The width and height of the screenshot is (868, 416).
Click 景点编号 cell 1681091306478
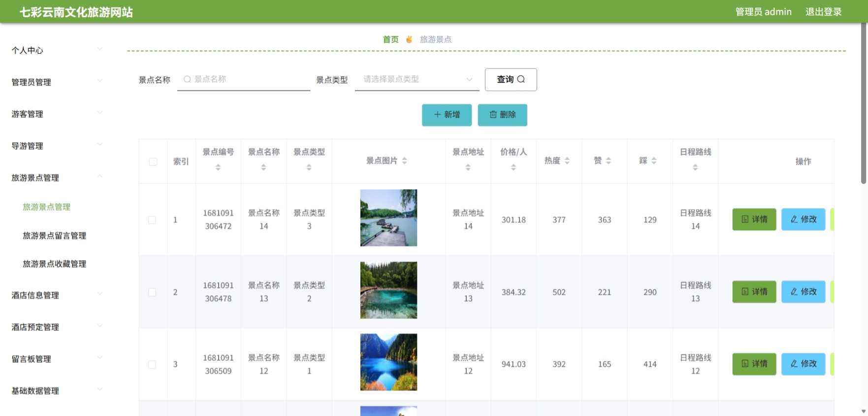218,292
